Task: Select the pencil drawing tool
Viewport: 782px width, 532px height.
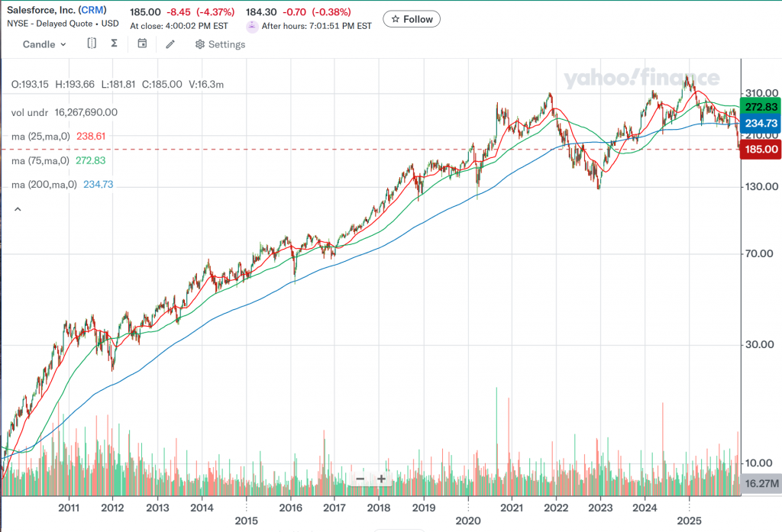Action: [x=170, y=44]
